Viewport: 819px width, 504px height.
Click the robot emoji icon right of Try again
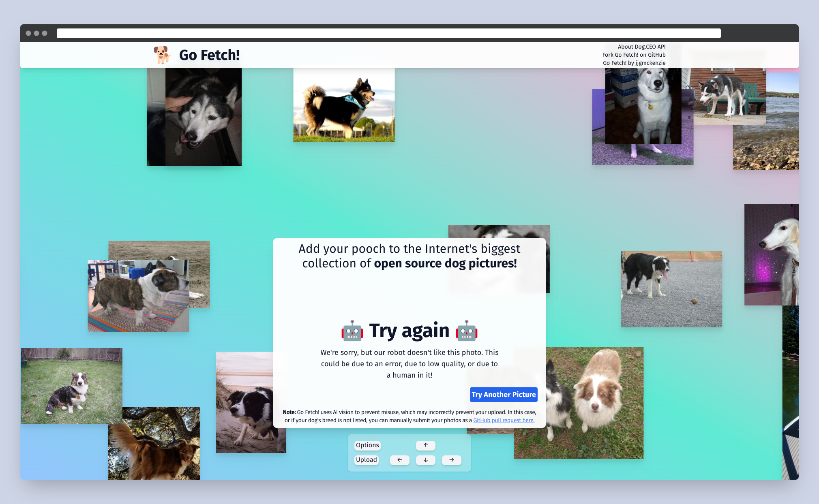tap(468, 331)
